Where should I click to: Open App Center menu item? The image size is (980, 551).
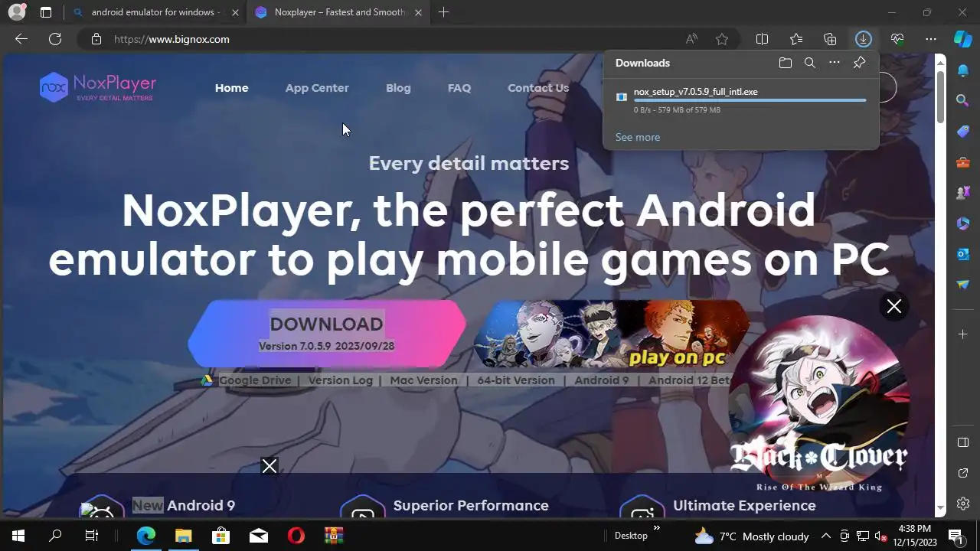(317, 88)
